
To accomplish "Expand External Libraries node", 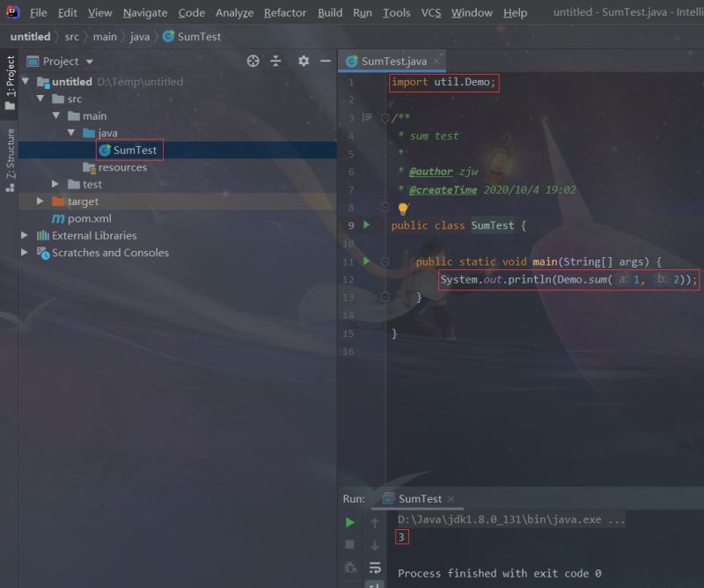I will (25, 235).
